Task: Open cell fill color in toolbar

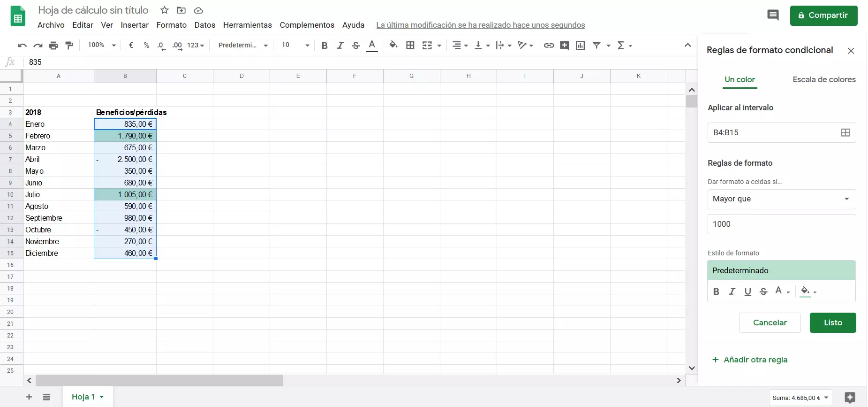Action: pos(393,45)
